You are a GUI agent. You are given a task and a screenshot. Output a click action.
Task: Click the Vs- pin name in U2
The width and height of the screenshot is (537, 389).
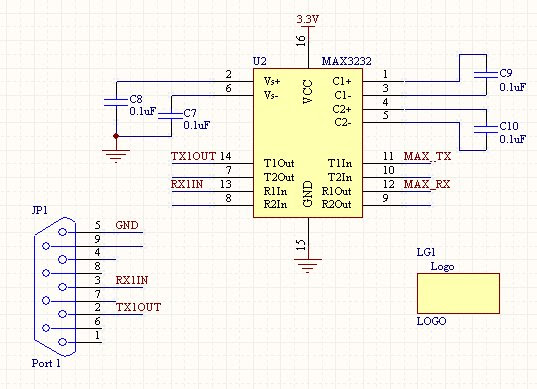click(272, 95)
